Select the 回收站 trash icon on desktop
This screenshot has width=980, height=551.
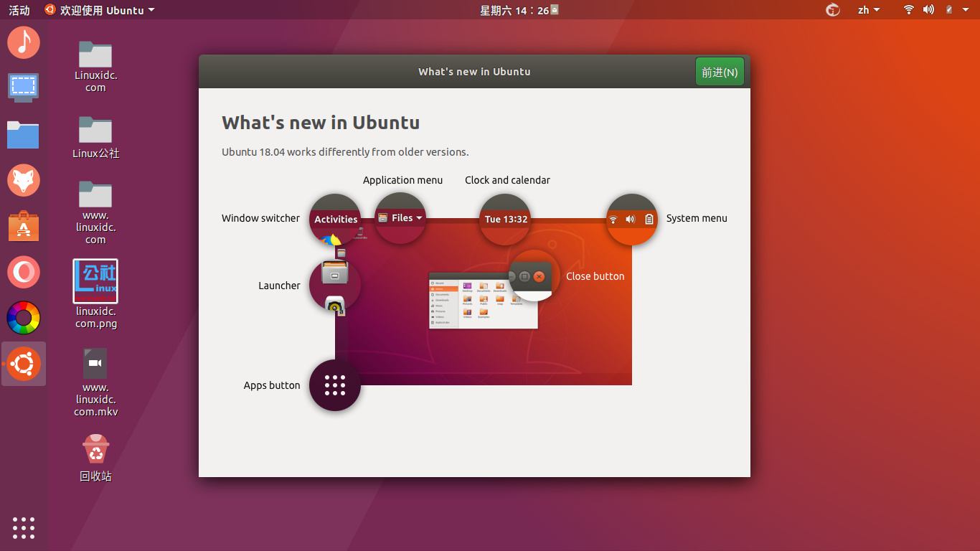95,448
